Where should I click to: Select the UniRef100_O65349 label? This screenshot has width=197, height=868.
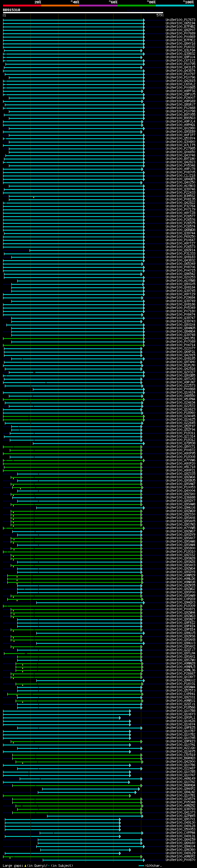tap(180, 264)
